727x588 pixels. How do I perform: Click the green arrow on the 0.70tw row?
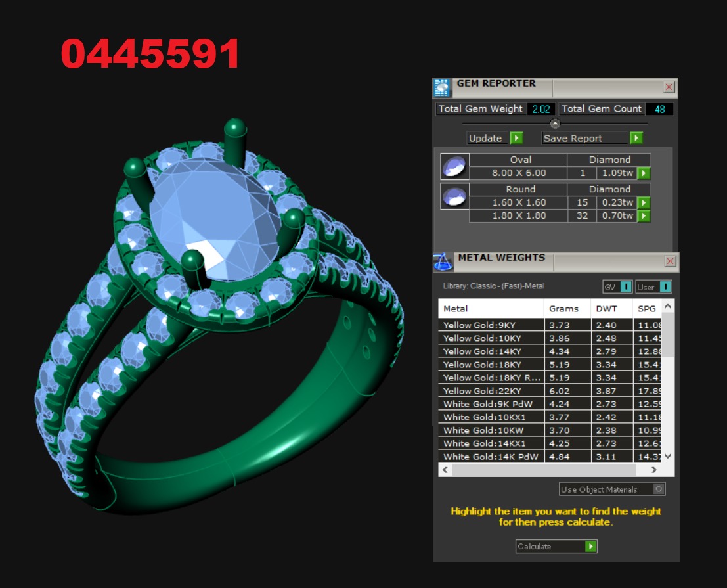[644, 216]
